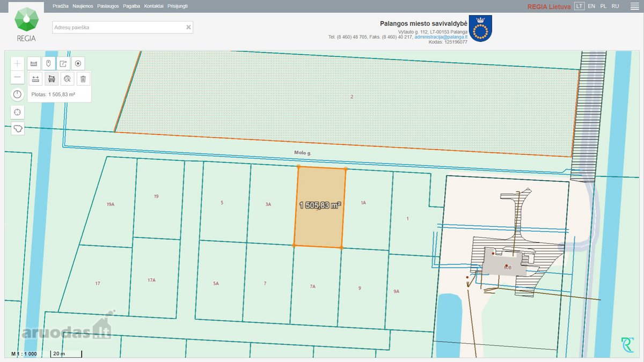
Task: Click parcel labeled 5A on map
Action: pos(216,283)
